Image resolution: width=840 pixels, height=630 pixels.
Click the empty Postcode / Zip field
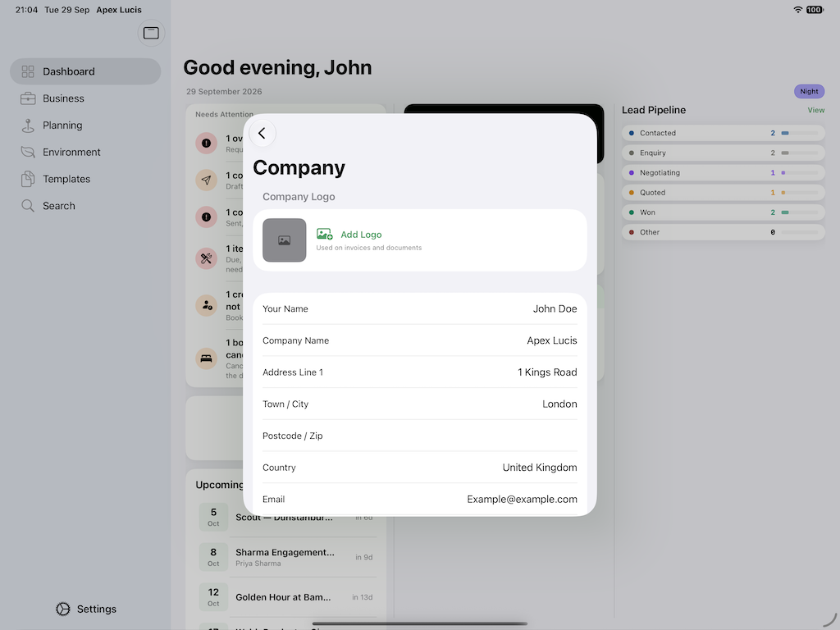click(x=420, y=436)
